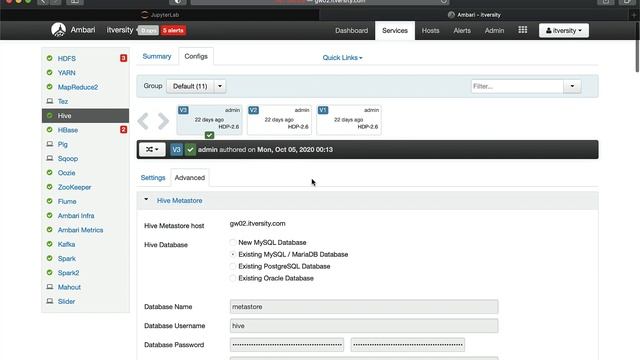Select Existing MySQL / MariaDB Database option
Viewport: 640px width, 360px height.
pyautogui.click(x=233, y=254)
